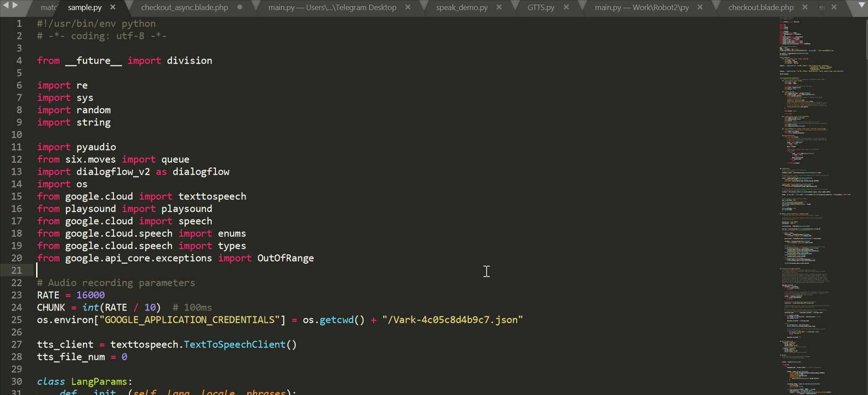868x395 pixels.
Task: Click the word 'division' on line 4
Action: pos(189,61)
